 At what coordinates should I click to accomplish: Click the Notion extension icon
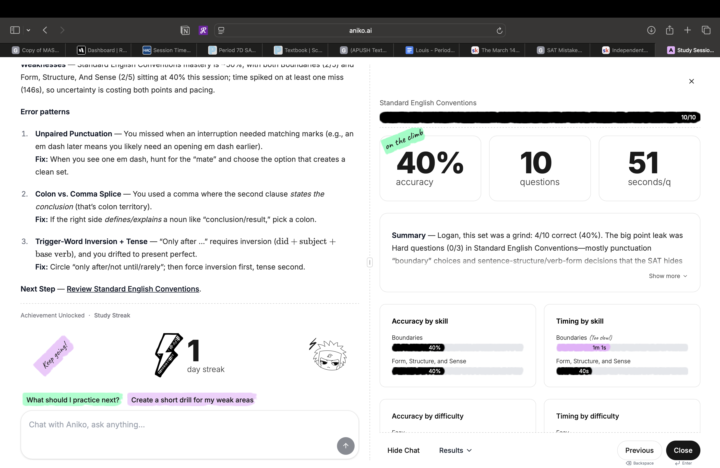[x=185, y=31]
